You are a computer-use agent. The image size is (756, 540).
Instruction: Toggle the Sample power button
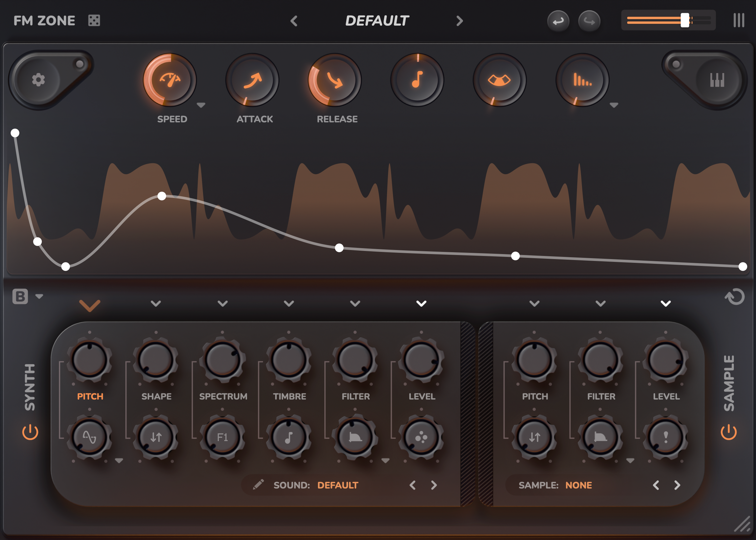729,432
